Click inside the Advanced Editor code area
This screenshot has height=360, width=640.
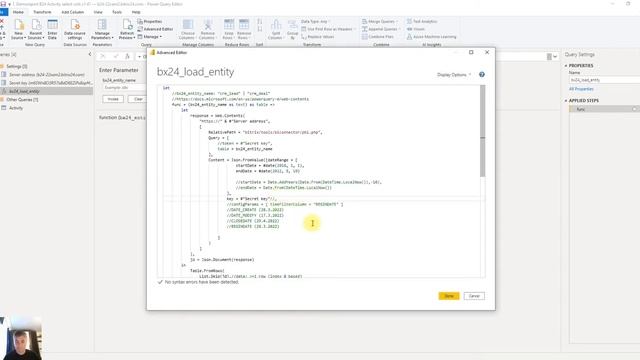coord(319,181)
